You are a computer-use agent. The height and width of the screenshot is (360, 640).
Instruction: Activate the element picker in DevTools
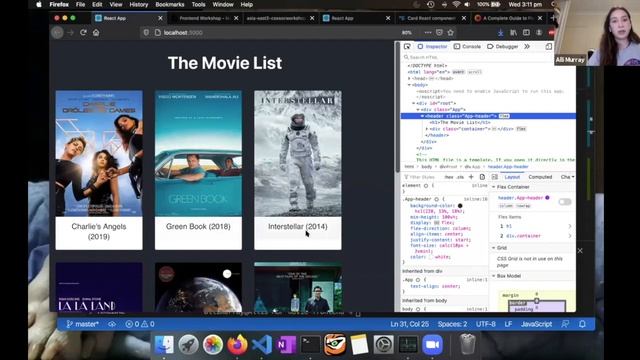click(407, 47)
